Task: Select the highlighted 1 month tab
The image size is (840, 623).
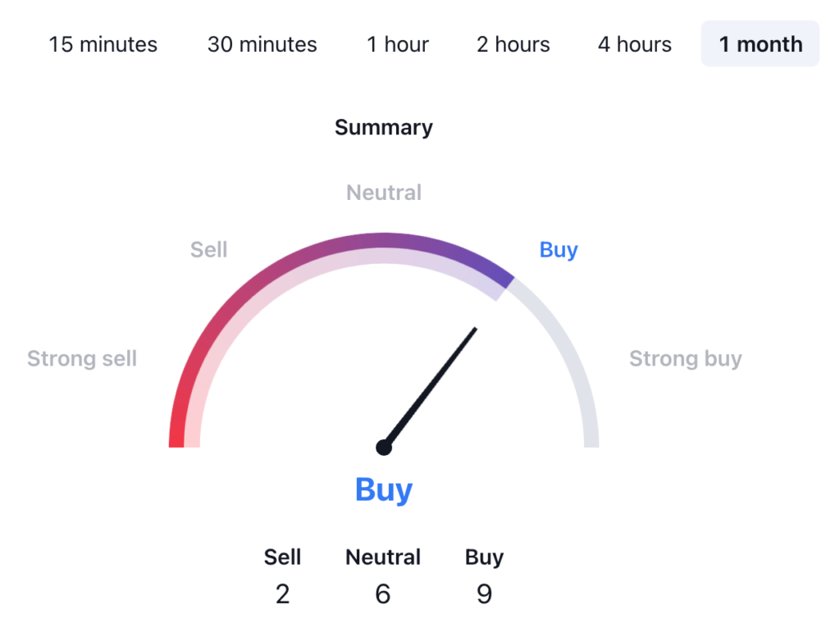Action: 760,43
